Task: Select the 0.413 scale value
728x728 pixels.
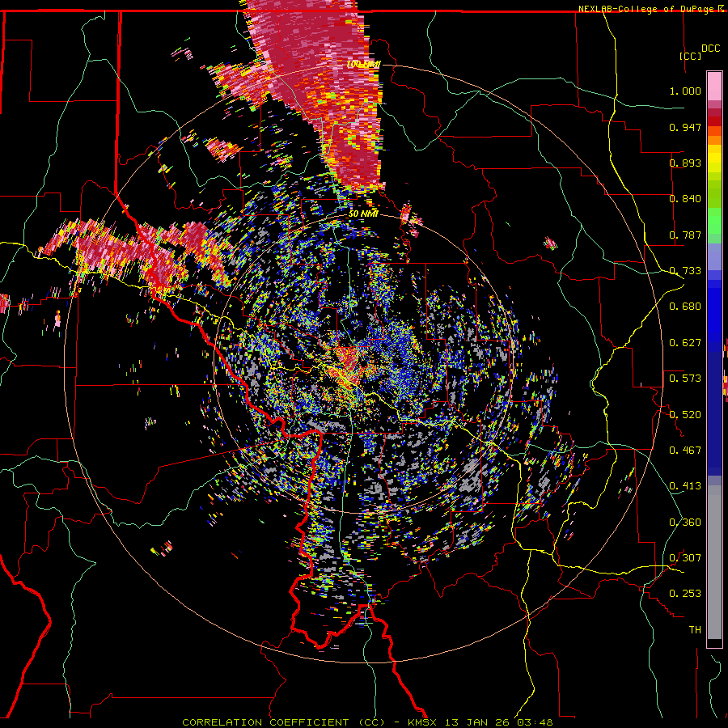Action: click(x=685, y=486)
